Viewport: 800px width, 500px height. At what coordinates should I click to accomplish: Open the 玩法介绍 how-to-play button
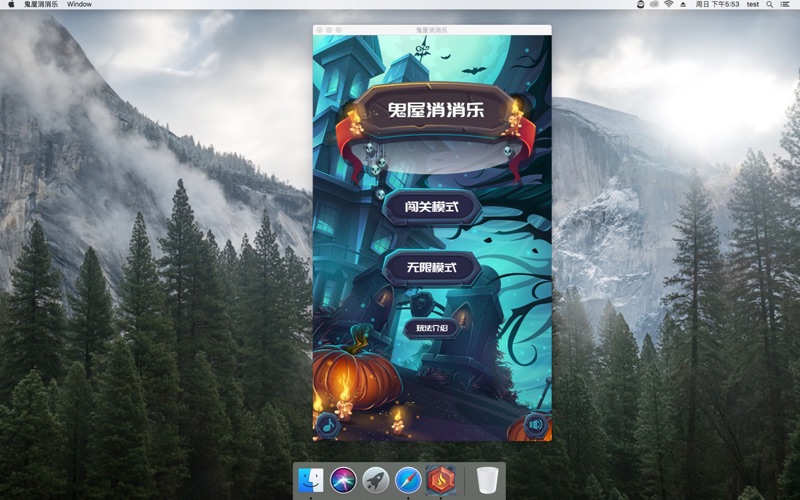tap(432, 328)
